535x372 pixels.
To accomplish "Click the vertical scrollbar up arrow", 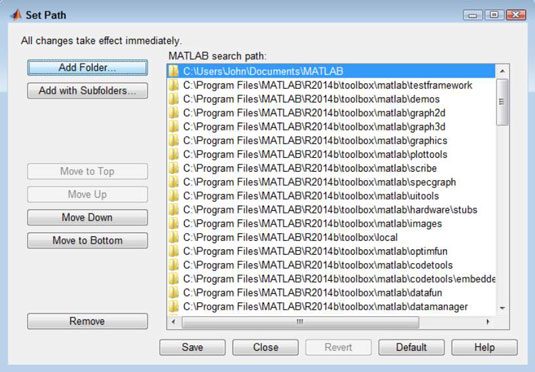I will coord(502,71).
